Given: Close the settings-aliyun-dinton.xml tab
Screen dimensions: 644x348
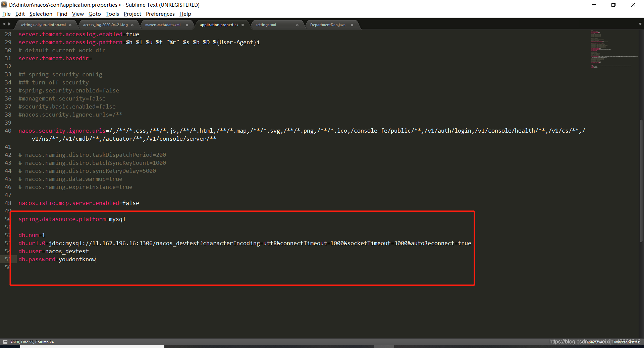Looking at the screenshot, I should point(70,25).
